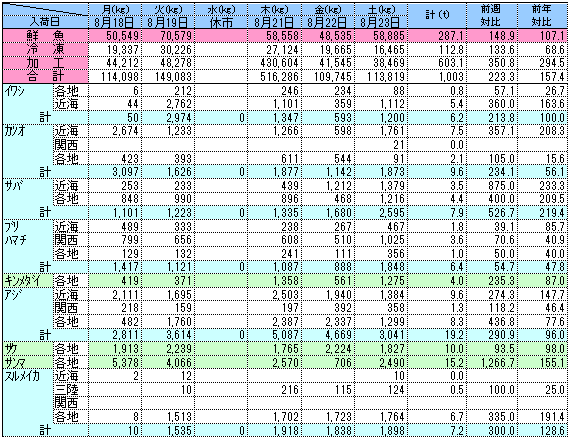The height and width of the screenshot is (437, 569).
Task: Select the 火(kg) 8月19日 column header
Action: [x=168, y=16]
